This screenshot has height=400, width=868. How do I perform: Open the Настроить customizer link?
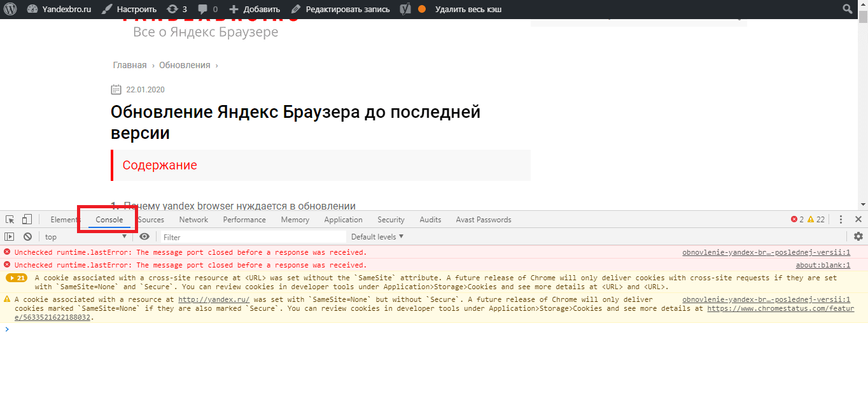click(129, 9)
